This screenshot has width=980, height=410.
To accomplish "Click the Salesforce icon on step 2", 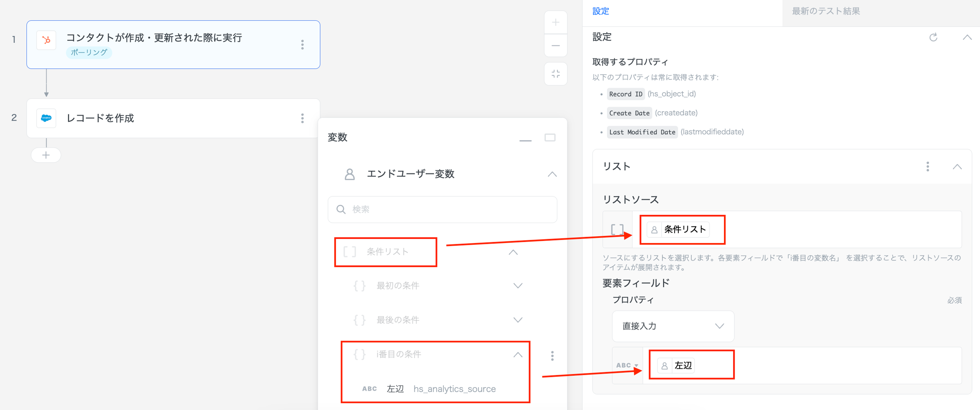I will click(46, 118).
